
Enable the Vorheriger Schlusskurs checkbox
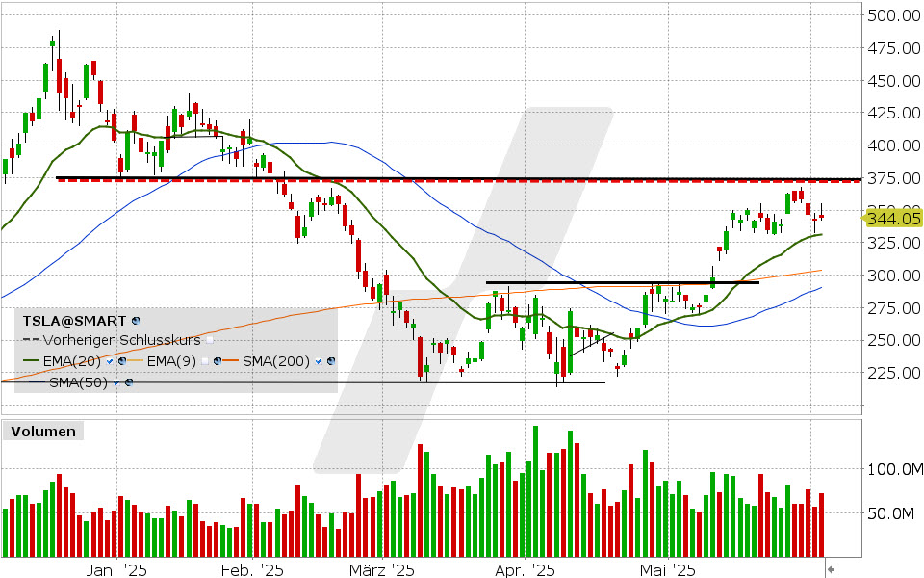(210, 340)
